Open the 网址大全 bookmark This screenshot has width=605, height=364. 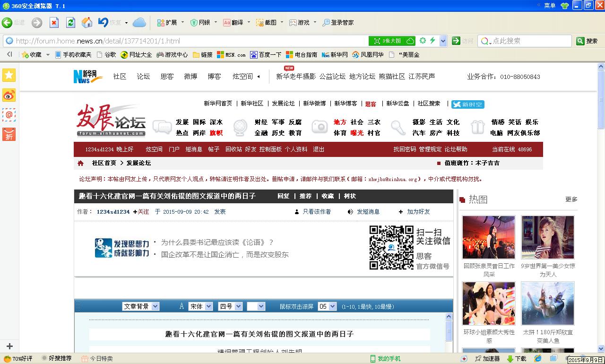pos(137,55)
